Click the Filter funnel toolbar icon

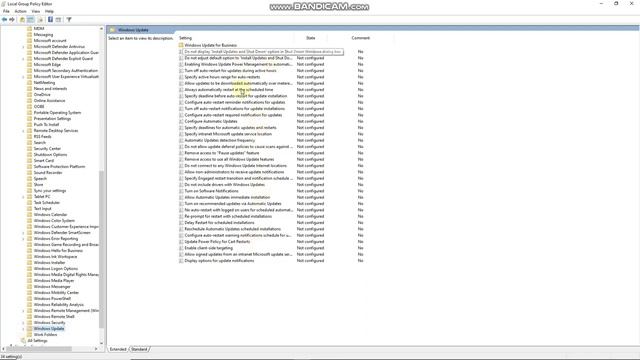pyautogui.click(x=69, y=20)
